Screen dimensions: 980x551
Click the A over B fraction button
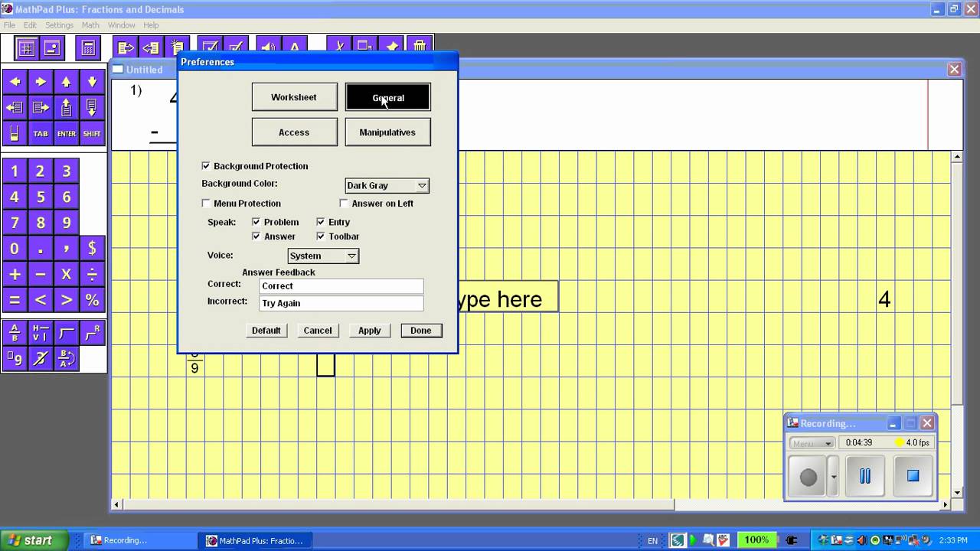click(15, 333)
